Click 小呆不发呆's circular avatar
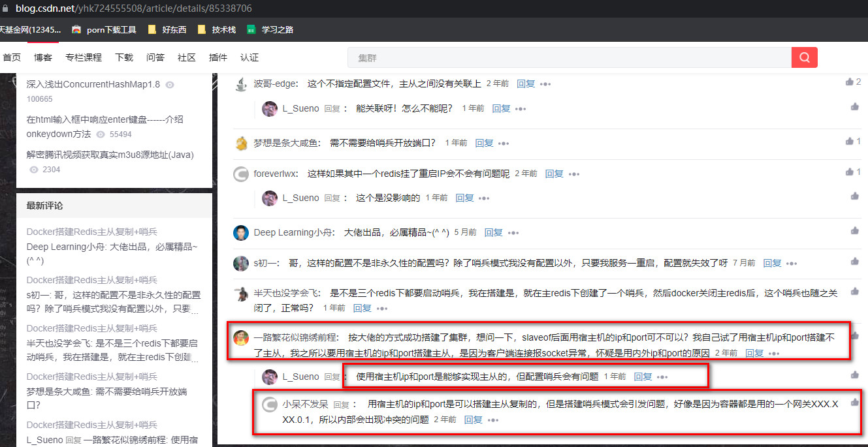Screen dimensions: 868x447 tap(270, 405)
